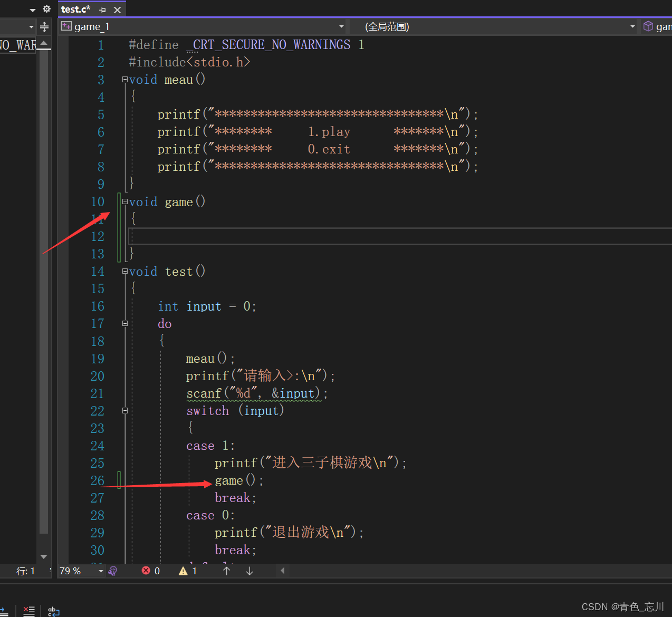Click the game function name on line 10
The image size is (672, 617).
tap(179, 201)
